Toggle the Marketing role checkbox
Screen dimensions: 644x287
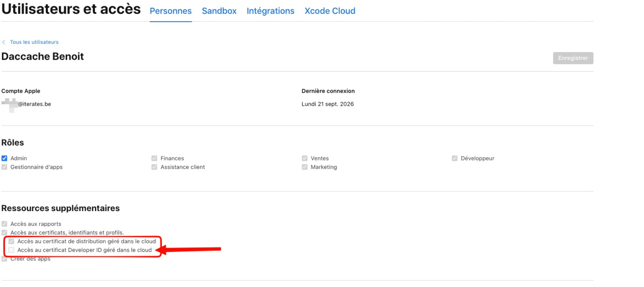(x=305, y=167)
